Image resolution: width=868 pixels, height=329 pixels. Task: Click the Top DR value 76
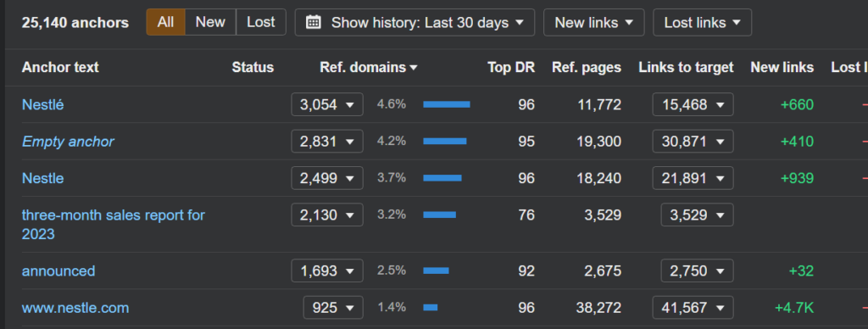tap(526, 215)
